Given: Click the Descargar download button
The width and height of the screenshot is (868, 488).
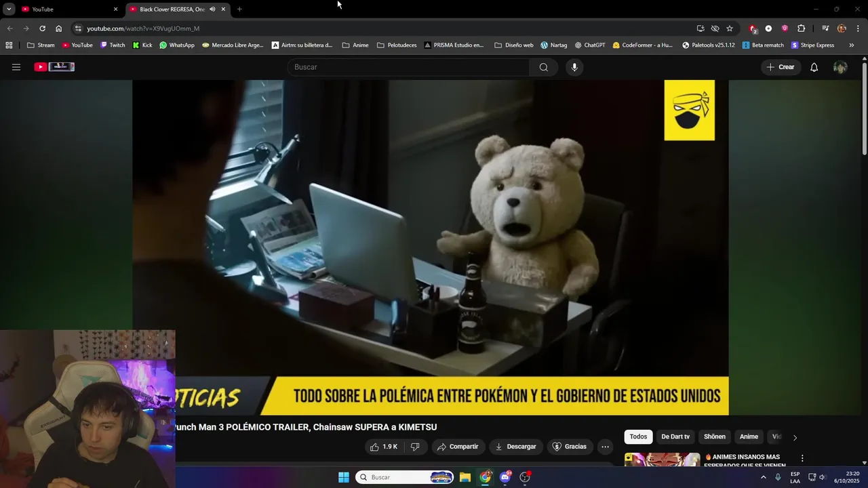Looking at the screenshot, I should (x=516, y=447).
